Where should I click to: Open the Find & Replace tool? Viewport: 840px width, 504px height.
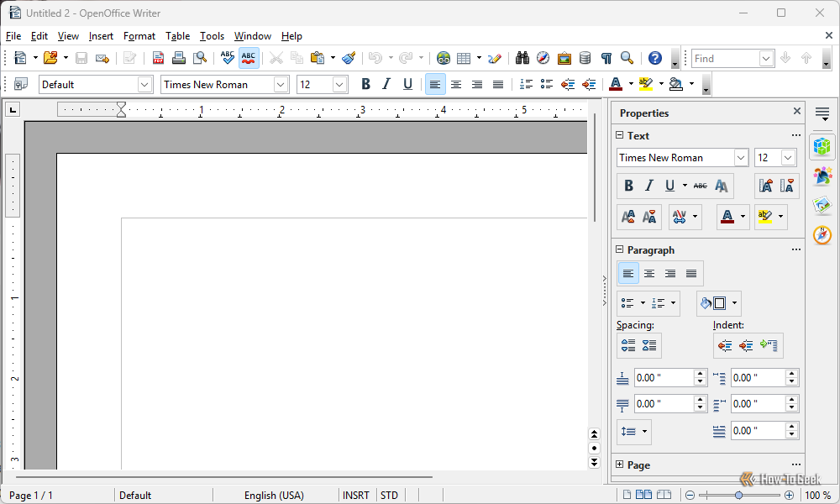point(522,58)
